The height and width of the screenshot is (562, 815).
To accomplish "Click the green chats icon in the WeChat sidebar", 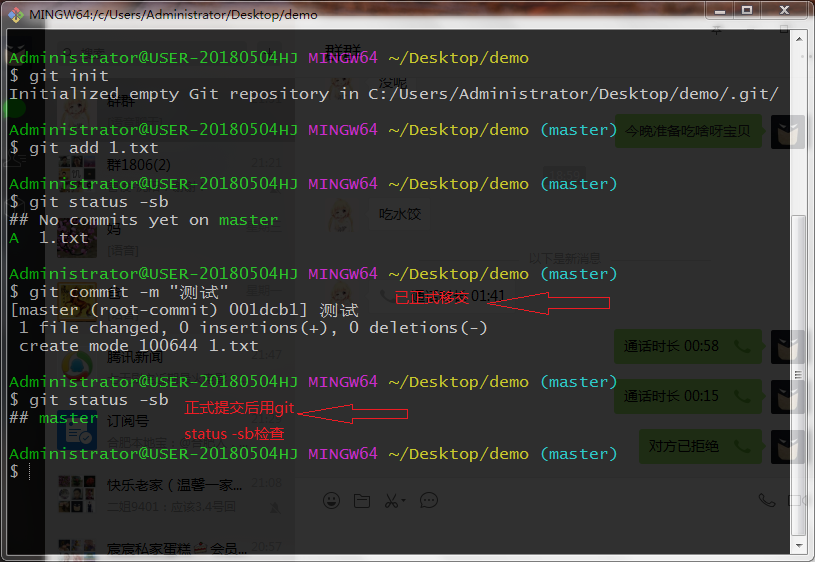I will point(15,109).
